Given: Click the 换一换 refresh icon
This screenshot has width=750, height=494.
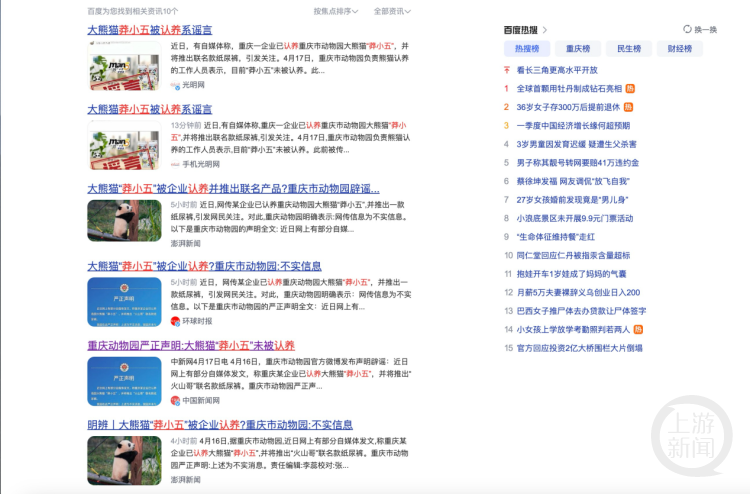Looking at the screenshot, I should pyautogui.click(x=687, y=29).
